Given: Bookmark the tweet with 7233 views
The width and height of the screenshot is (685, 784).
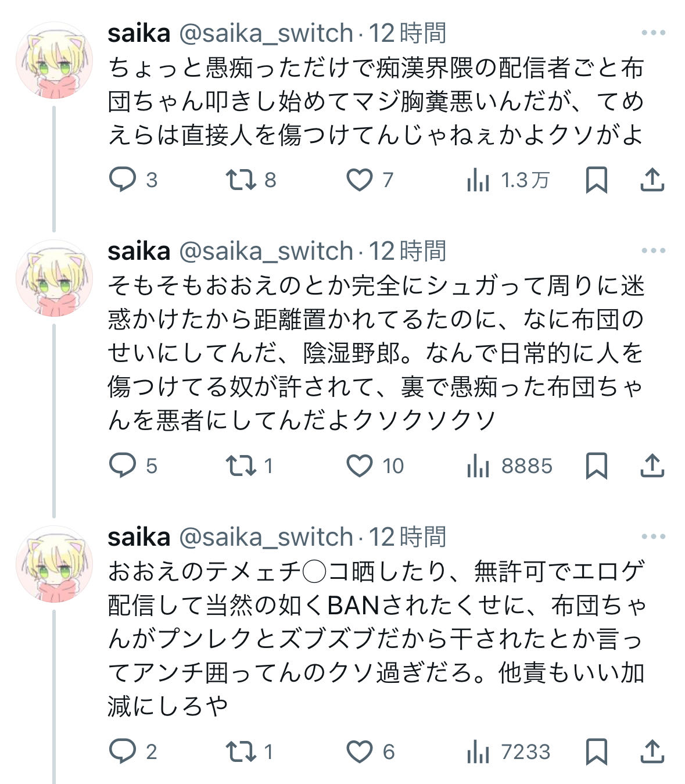Looking at the screenshot, I should [x=596, y=751].
